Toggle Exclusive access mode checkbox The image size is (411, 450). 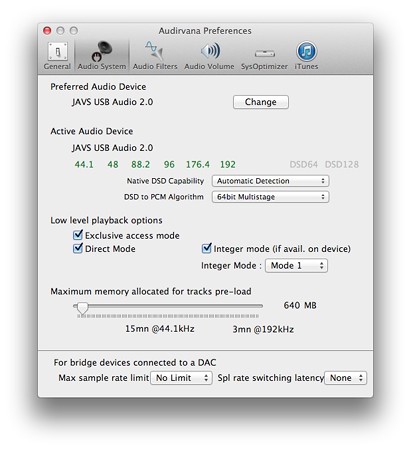(x=78, y=235)
